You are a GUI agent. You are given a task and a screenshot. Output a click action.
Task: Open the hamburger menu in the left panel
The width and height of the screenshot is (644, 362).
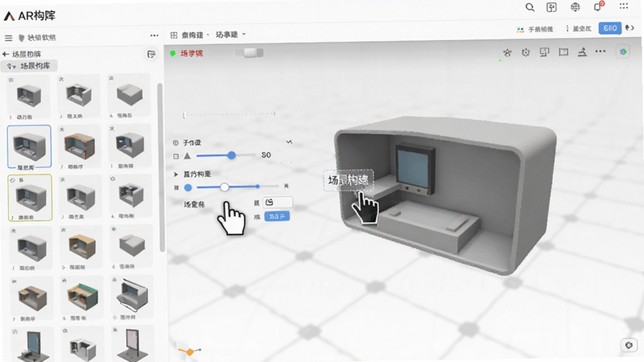pos(8,38)
